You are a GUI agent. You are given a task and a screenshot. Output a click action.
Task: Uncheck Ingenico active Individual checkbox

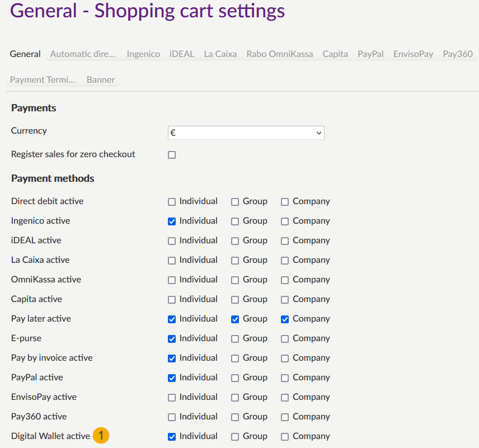click(x=172, y=221)
